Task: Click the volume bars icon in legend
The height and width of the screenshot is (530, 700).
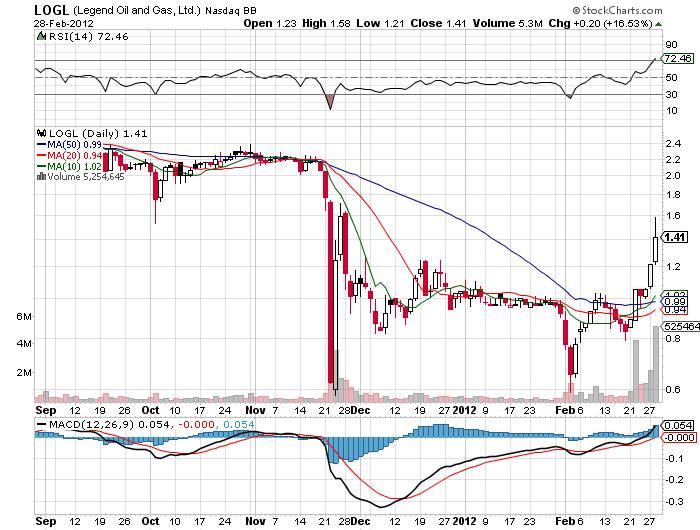Action: coord(42,177)
